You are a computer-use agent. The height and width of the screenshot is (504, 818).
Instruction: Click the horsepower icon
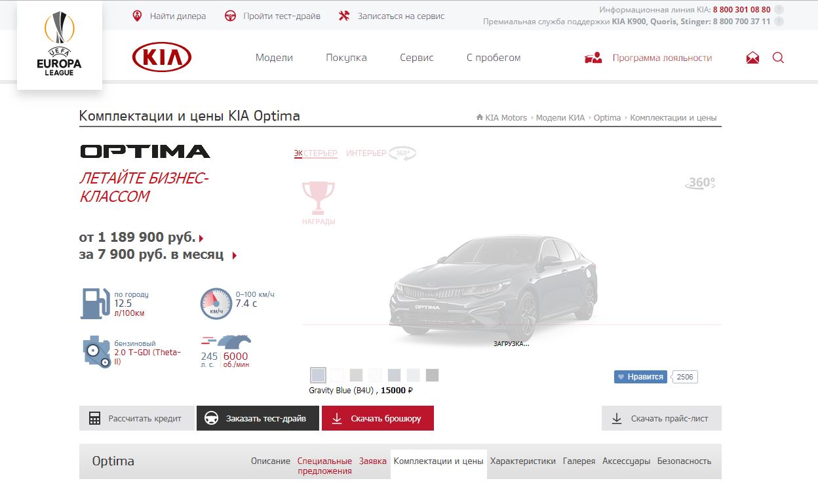click(x=226, y=343)
